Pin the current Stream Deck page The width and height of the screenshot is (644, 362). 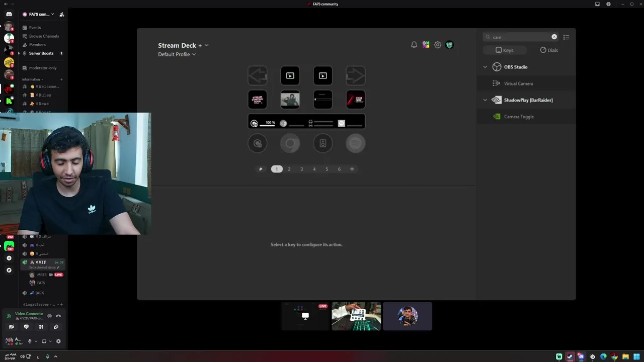261,169
